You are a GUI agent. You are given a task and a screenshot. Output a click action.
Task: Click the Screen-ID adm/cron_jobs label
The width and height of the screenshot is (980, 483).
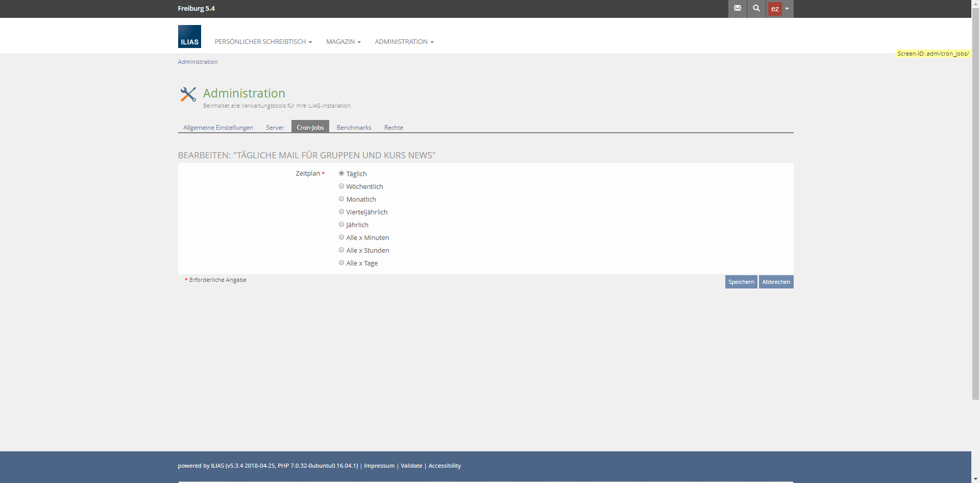coord(933,54)
